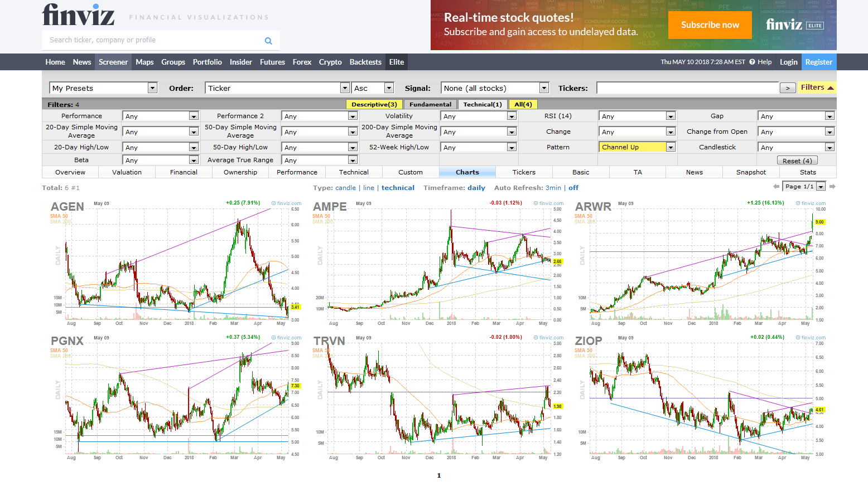Viewport: 868px width, 491px height.
Task: Open the PGNX chart thumbnail
Action: click(x=176, y=397)
